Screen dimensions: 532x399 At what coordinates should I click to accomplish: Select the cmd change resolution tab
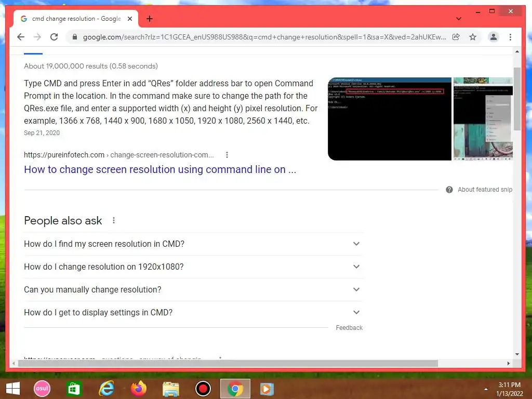tap(76, 19)
